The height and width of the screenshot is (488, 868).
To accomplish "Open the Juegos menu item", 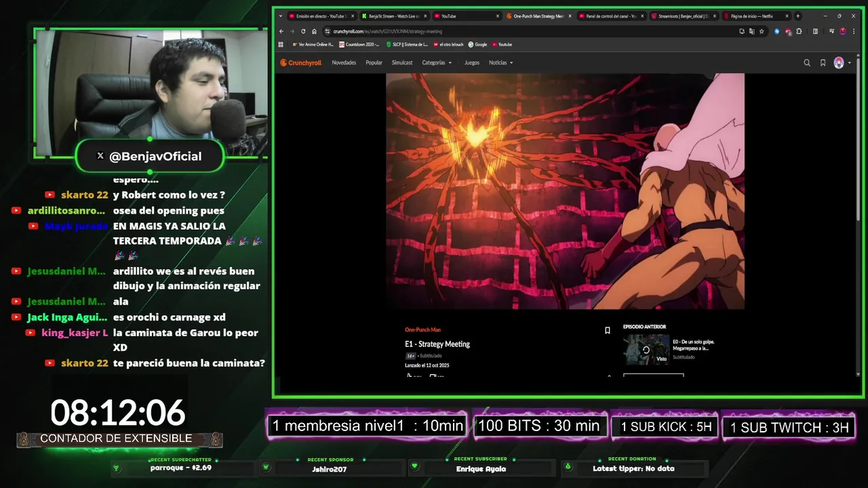I will 472,63.
